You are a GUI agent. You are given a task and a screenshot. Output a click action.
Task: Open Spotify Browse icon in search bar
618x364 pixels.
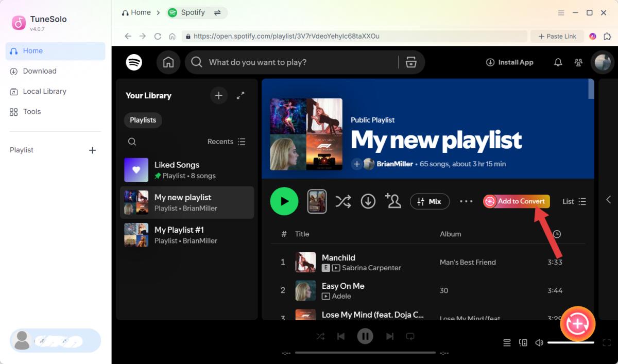[x=411, y=62]
